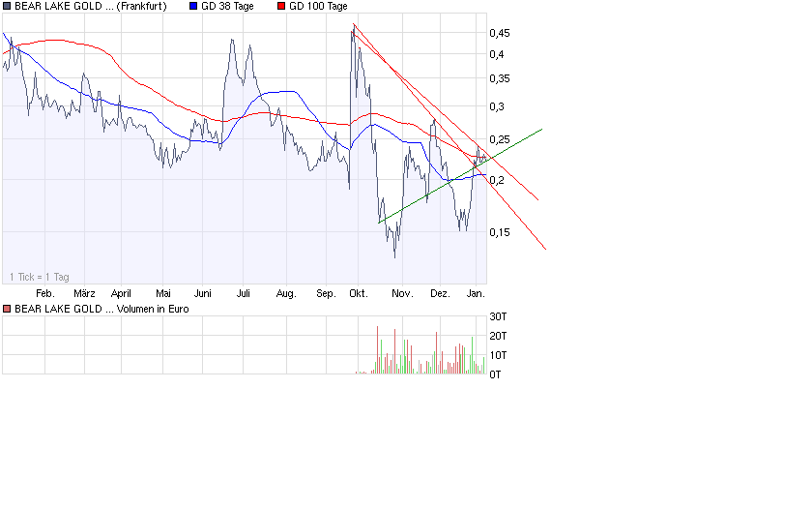812x508 pixels.
Task: Click the 'Okt.' x-axis label
Action: pos(359,293)
